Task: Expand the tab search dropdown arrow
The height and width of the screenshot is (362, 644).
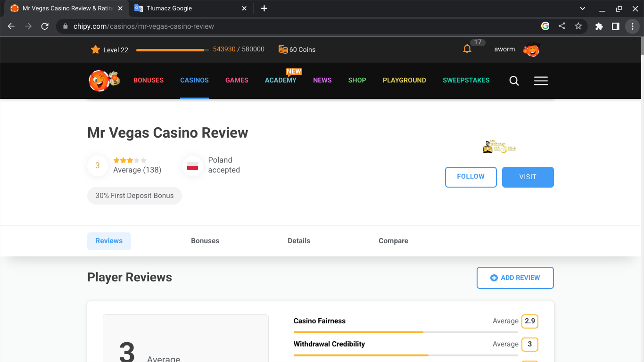Action: (x=582, y=8)
